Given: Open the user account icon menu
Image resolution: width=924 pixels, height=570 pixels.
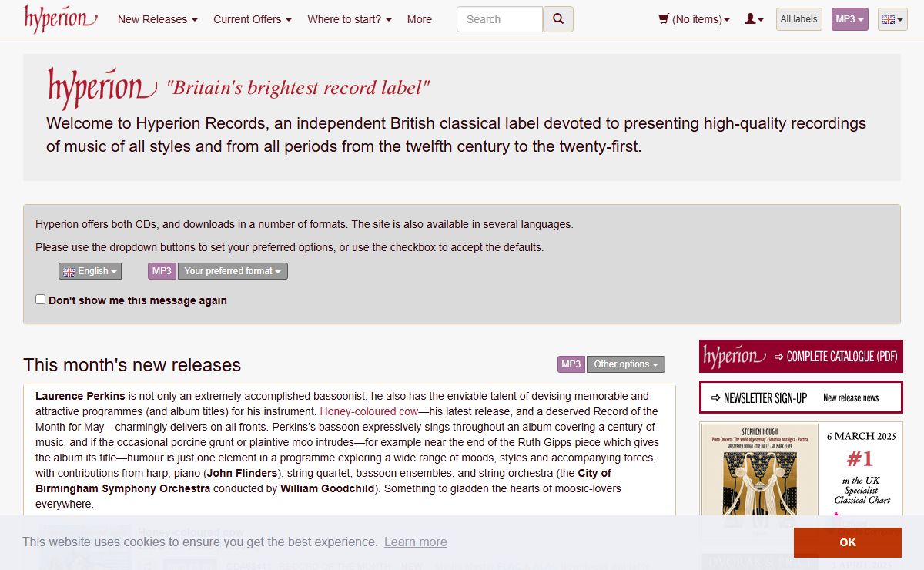Looking at the screenshot, I should (754, 19).
